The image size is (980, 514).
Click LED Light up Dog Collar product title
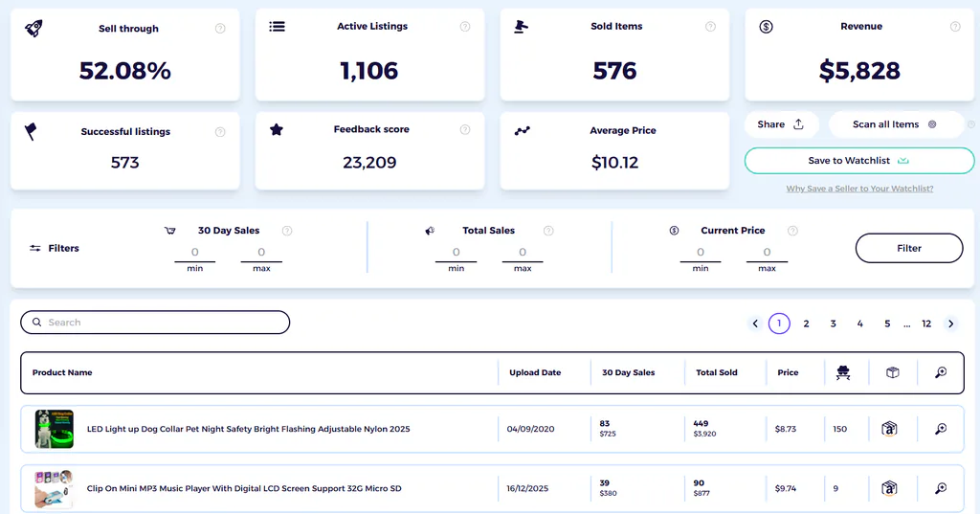tap(248, 429)
